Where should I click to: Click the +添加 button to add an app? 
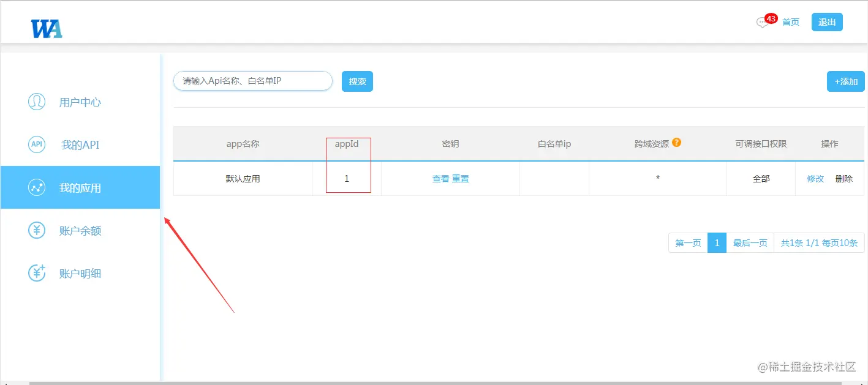click(x=845, y=81)
